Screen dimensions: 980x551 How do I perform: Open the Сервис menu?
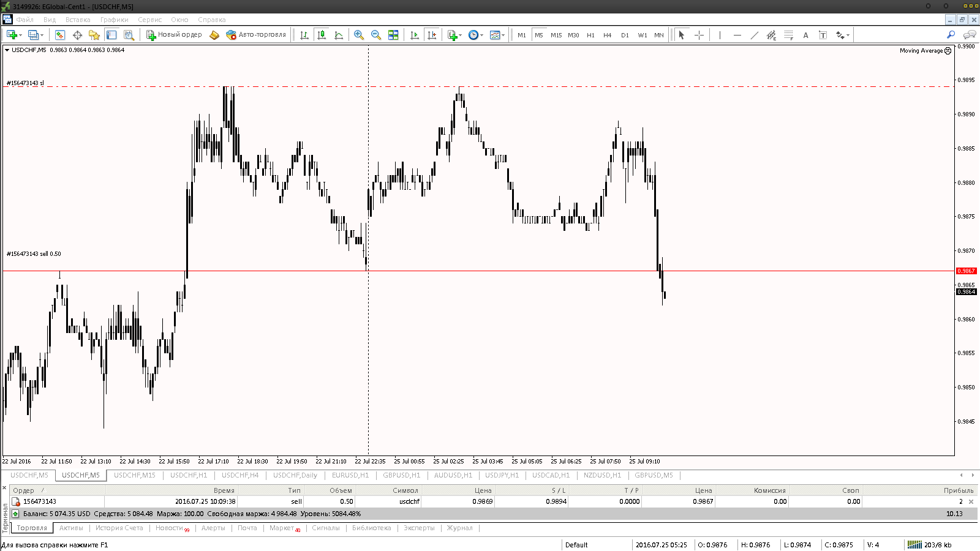pyautogui.click(x=149, y=20)
